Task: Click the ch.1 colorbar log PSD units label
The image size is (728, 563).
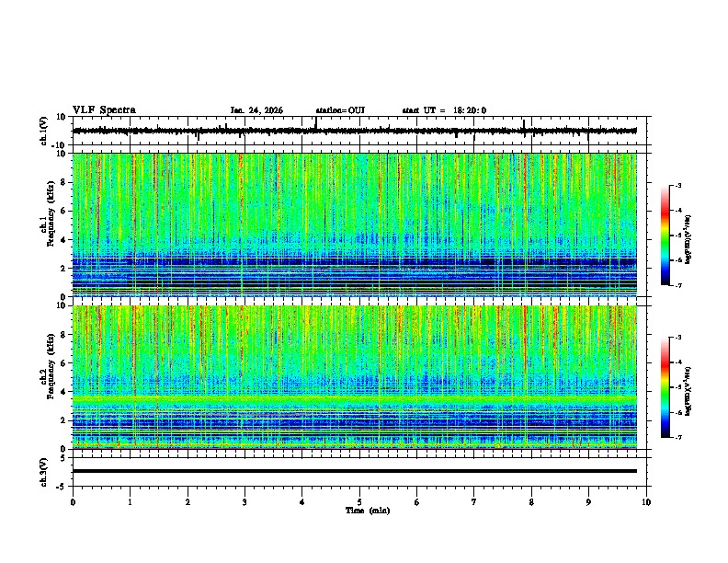Action: pos(688,240)
